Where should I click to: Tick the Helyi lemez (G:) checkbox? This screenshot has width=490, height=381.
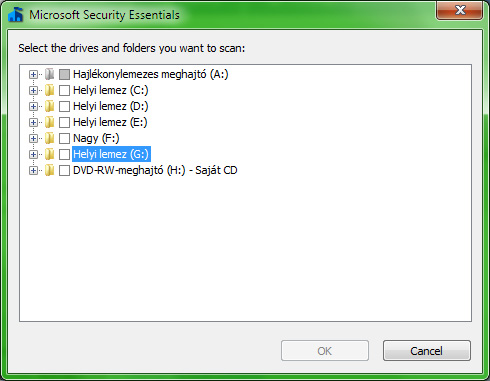(64, 154)
